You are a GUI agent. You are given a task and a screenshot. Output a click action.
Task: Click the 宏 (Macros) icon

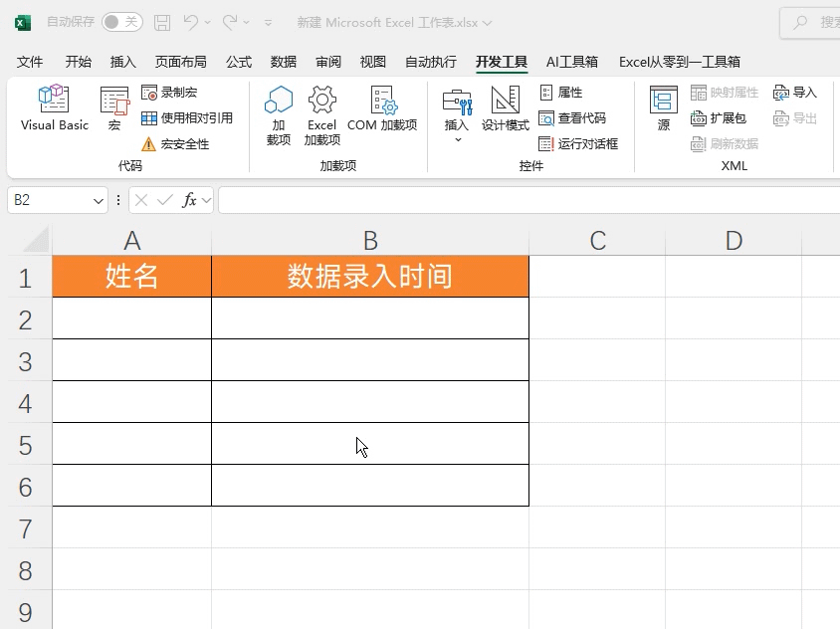pos(114,108)
